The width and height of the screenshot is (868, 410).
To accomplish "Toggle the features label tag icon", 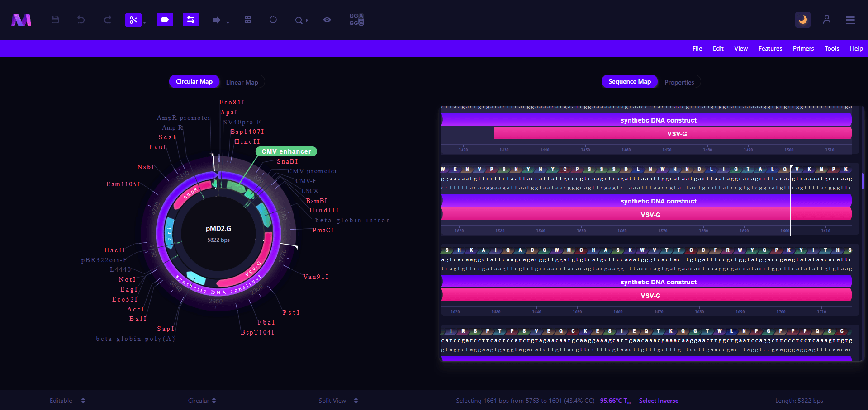I will click(x=165, y=20).
